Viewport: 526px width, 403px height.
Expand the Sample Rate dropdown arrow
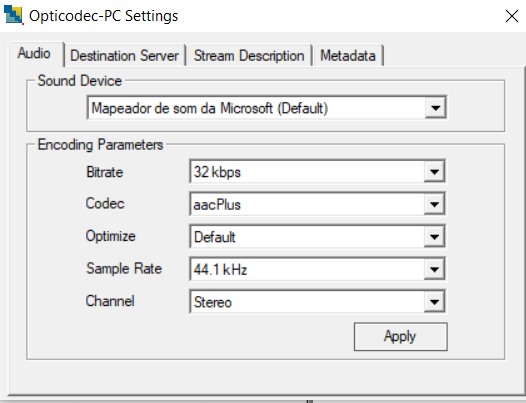pyautogui.click(x=434, y=269)
